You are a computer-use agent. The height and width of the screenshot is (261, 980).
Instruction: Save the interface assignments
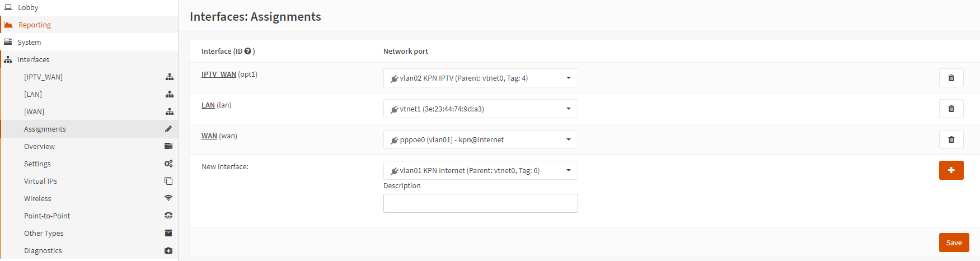click(x=954, y=243)
